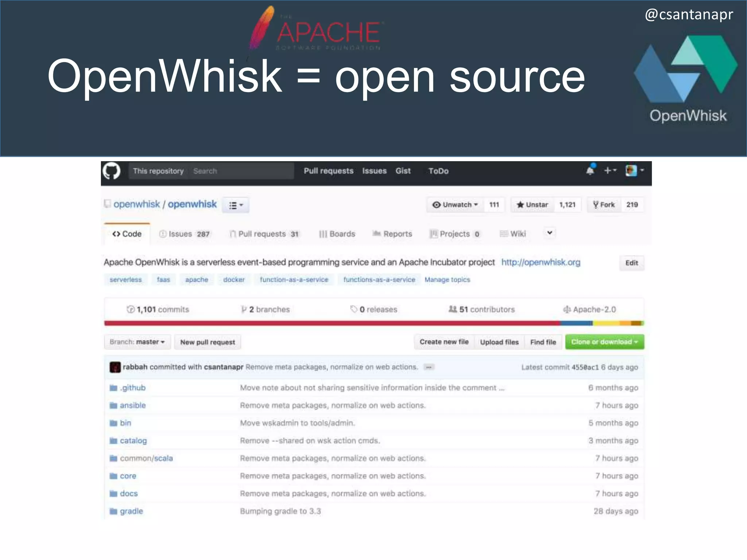747x560 pixels.
Task: View the 111 watchers count
Action: pyautogui.click(x=494, y=205)
